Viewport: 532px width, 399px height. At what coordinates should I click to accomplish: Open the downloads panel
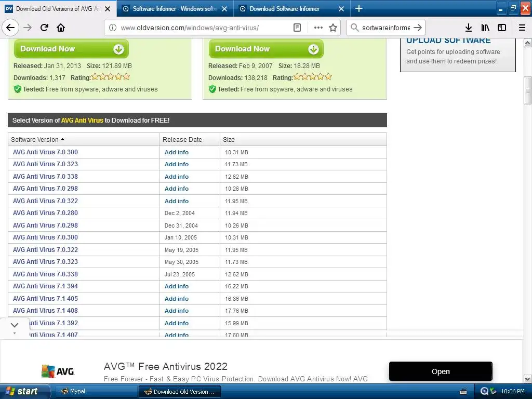469,28
